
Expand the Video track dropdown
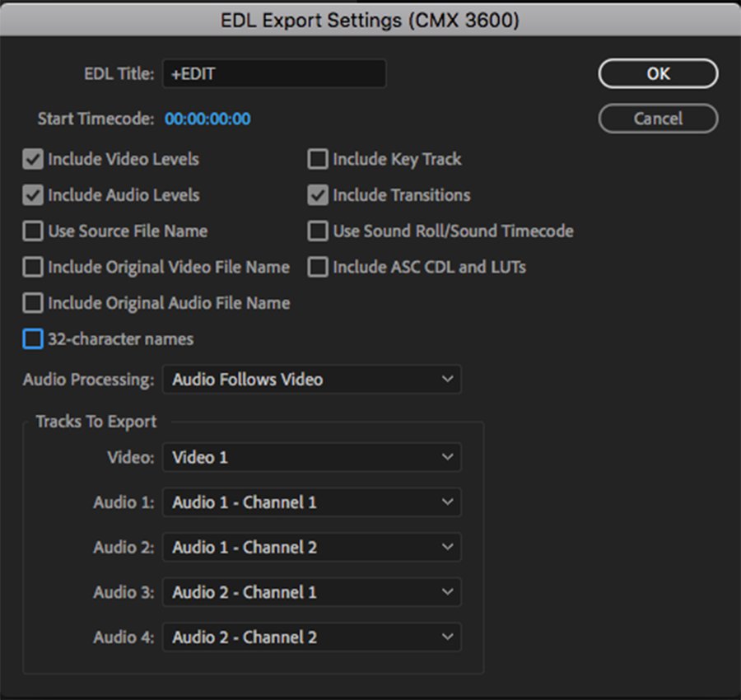click(x=312, y=457)
